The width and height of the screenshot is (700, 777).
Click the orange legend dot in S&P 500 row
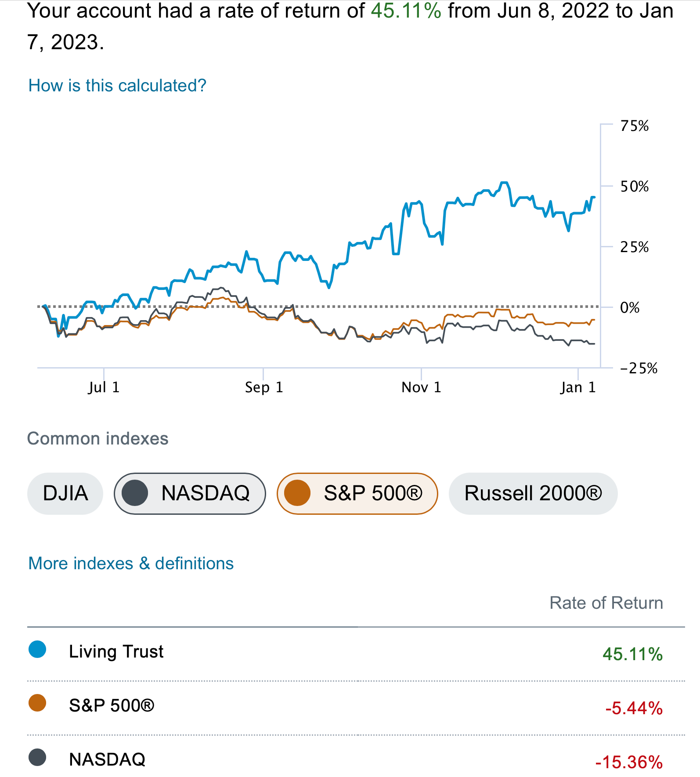pyautogui.click(x=37, y=703)
